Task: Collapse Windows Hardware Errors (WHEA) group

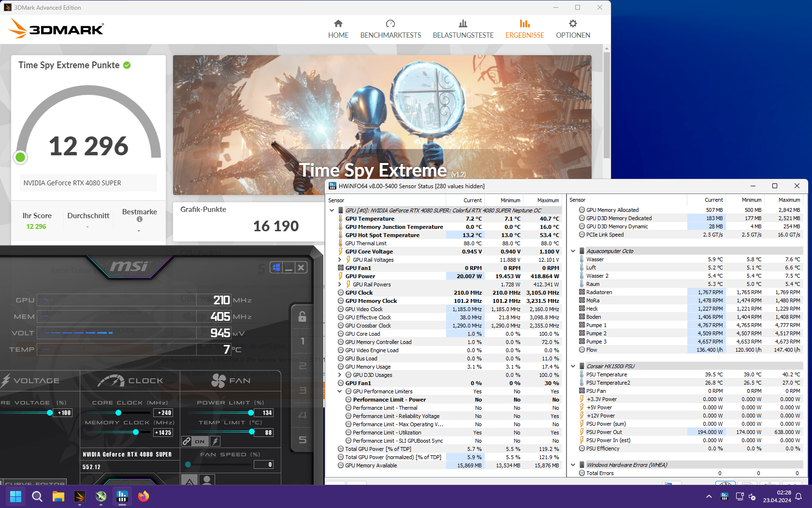Action: pyautogui.click(x=573, y=465)
